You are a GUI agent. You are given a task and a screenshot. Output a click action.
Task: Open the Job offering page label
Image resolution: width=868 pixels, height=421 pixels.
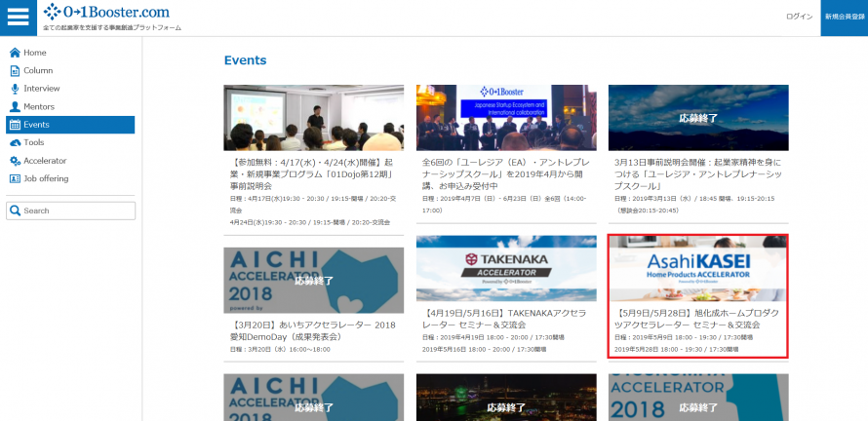(46, 178)
